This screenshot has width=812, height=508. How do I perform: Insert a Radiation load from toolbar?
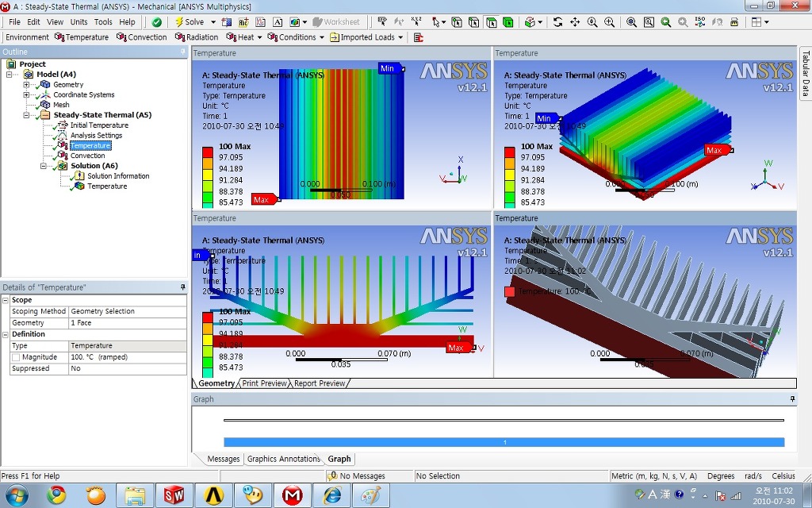click(x=197, y=37)
